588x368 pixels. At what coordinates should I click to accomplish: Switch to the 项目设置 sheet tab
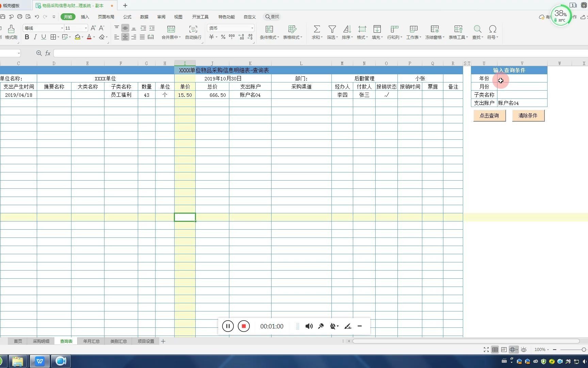[x=146, y=341]
